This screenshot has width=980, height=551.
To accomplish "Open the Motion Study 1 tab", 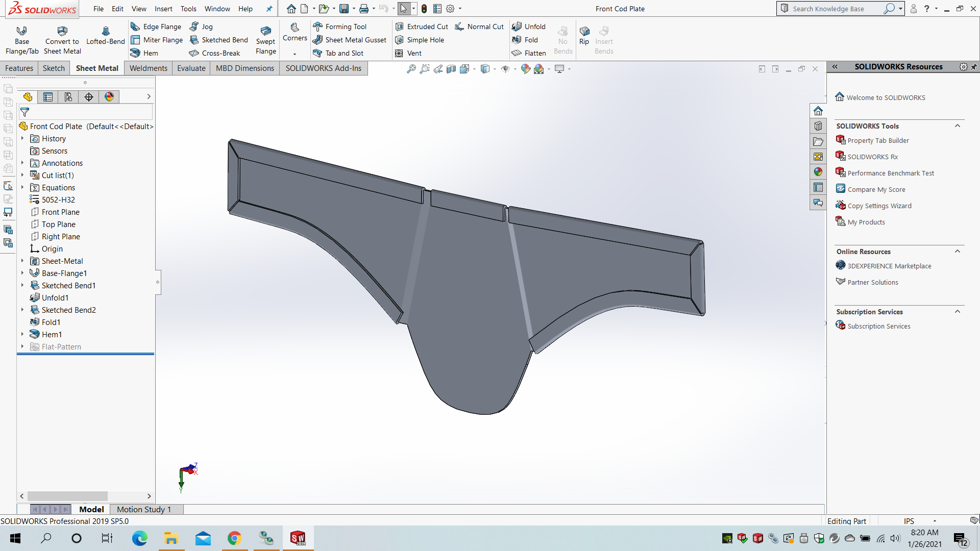I will pyautogui.click(x=143, y=509).
